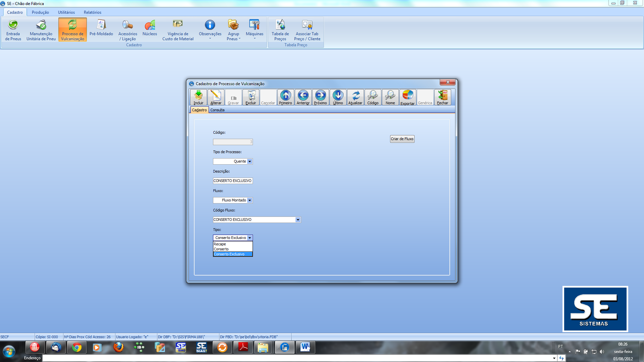Click the Alterar pencil icon
Viewport: 644px width, 362px height.
tap(216, 97)
